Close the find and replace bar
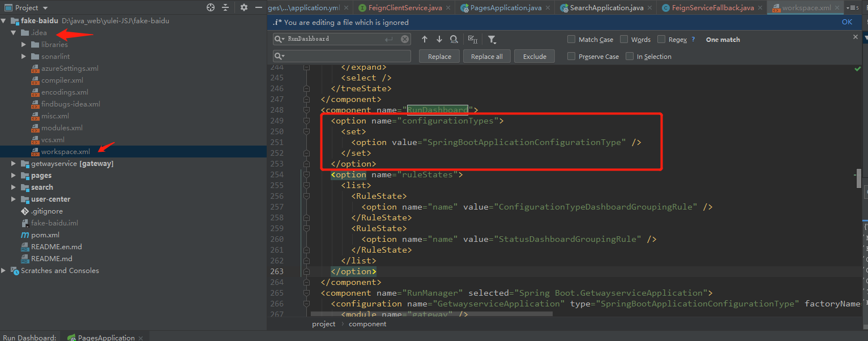 (856, 37)
